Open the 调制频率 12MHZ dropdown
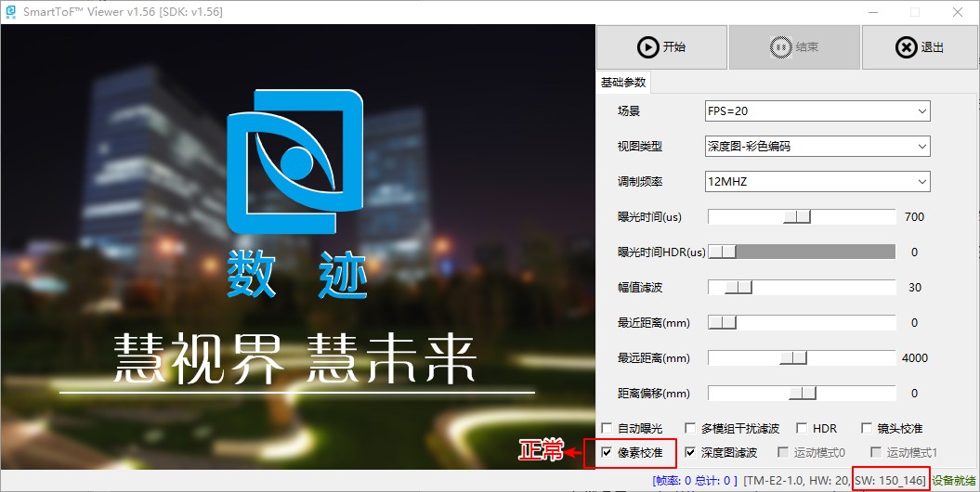 pos(817,182)
